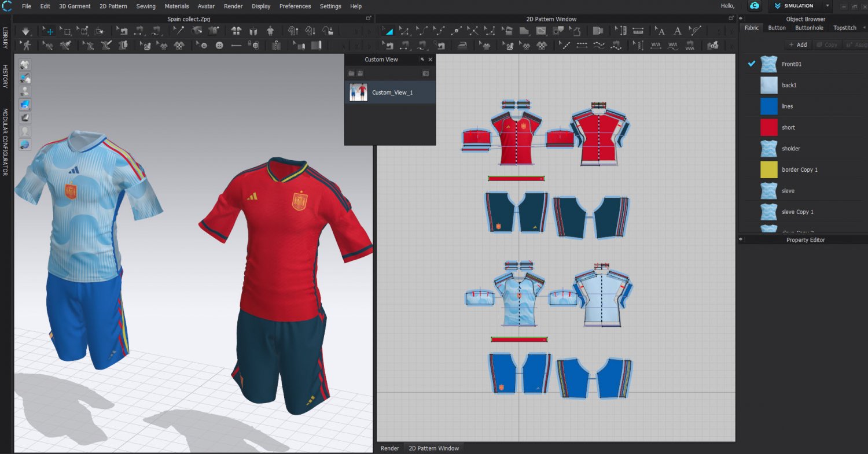This screenshot has width=868, height=454.
Task: Open the File menu
Action: [x=27, y=6]
